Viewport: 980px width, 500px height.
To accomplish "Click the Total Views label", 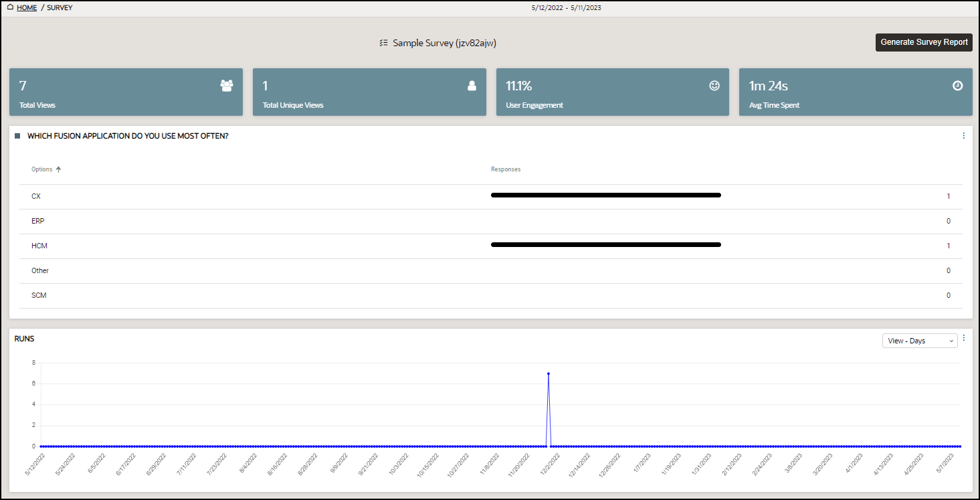I will pos(37,105).
